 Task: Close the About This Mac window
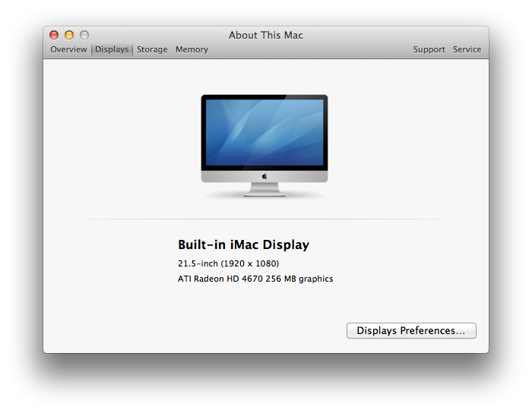pos(54,35)
